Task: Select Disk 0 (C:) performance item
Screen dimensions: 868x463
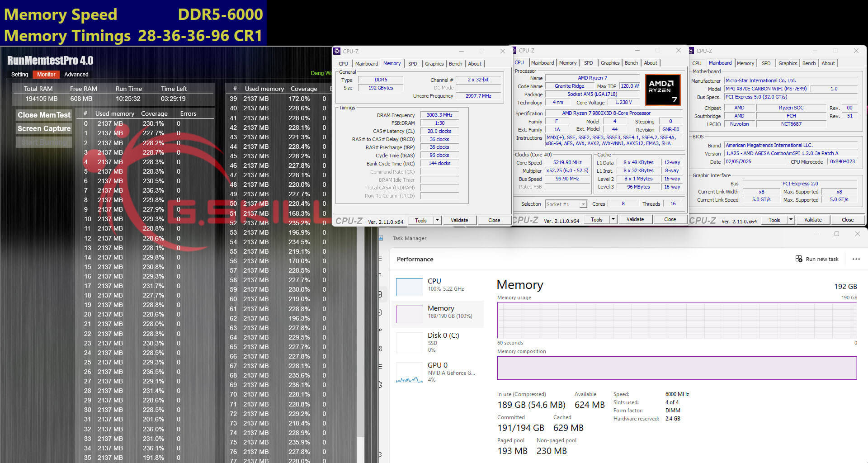Action: tap(437, 342)
